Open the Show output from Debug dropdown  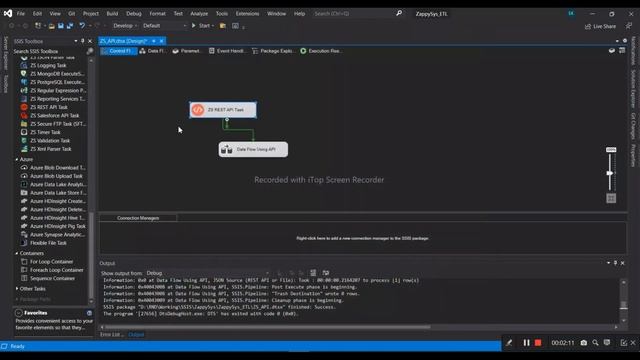pyautogui.click(x=208, y=273)
